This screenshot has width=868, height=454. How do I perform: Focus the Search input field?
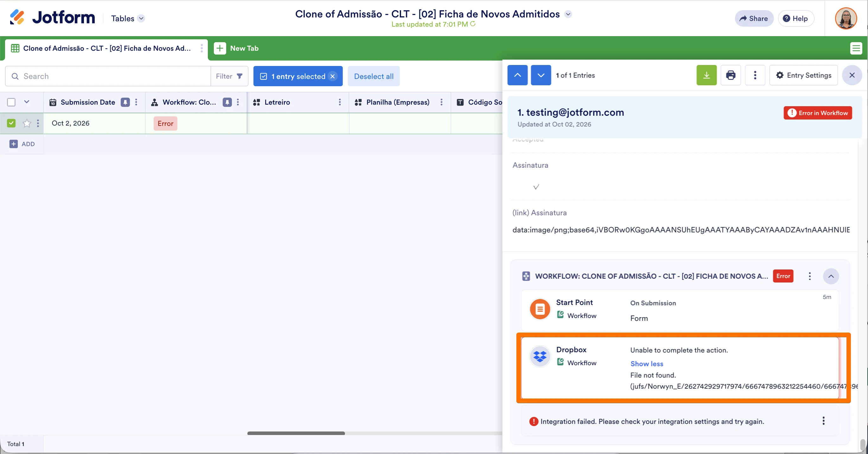(x=108, y=76)
